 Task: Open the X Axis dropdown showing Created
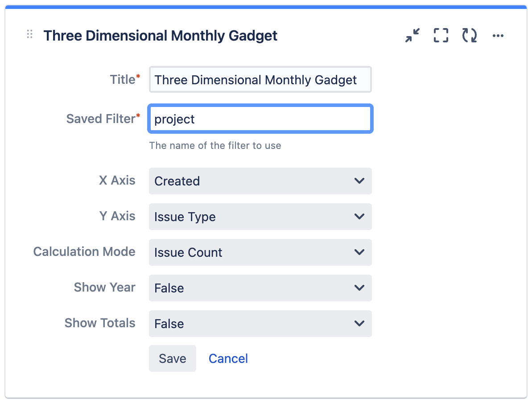pyautogui.click(x=260, y=181)
